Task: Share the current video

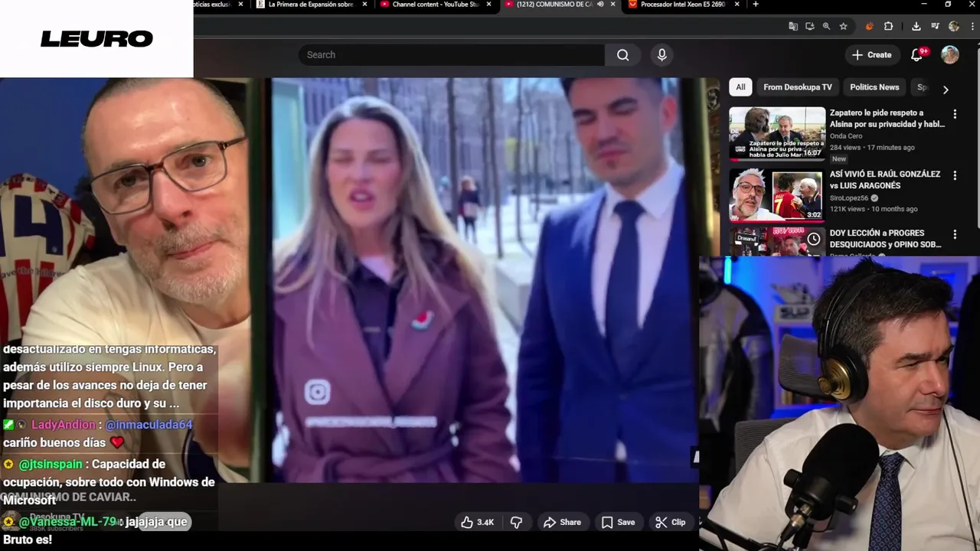Action: 562,522
